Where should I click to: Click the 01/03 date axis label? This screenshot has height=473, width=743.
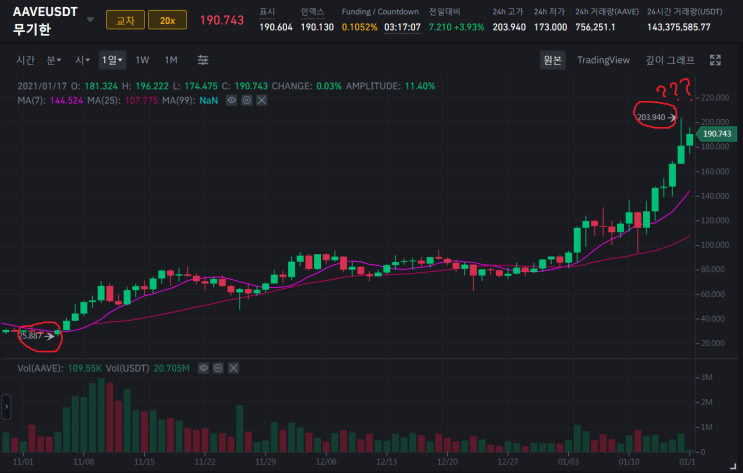568,462
